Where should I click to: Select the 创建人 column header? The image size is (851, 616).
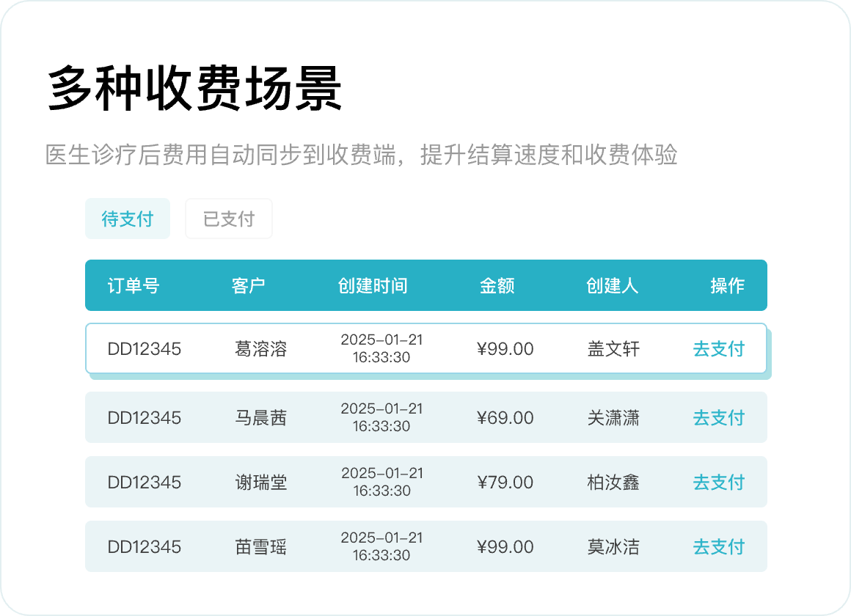click(612, 285)
